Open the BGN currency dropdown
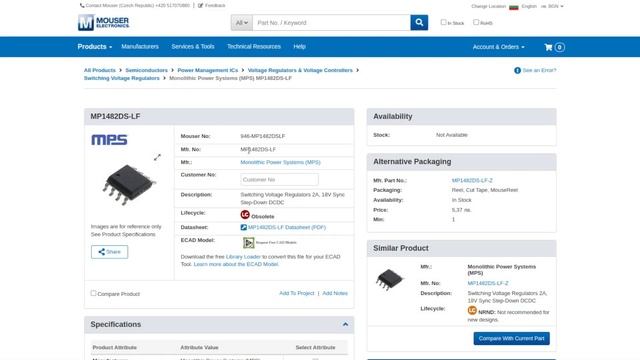Image resolution: width=640 pixels, height=360 pixels. 552,7
